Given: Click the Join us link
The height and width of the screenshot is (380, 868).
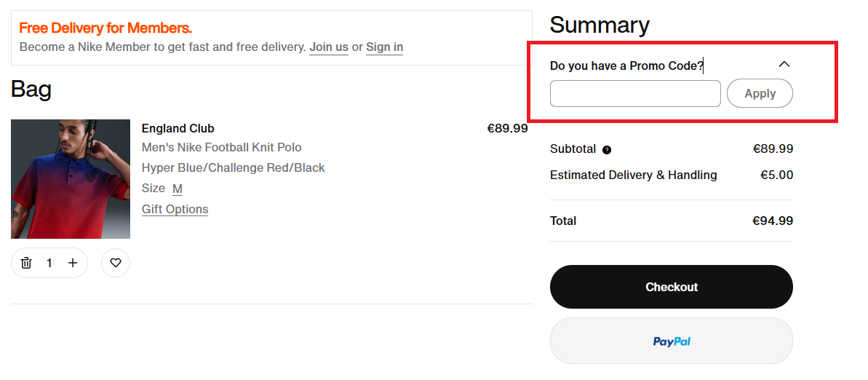Looking at the screenshot, I should tap(329, 47).
